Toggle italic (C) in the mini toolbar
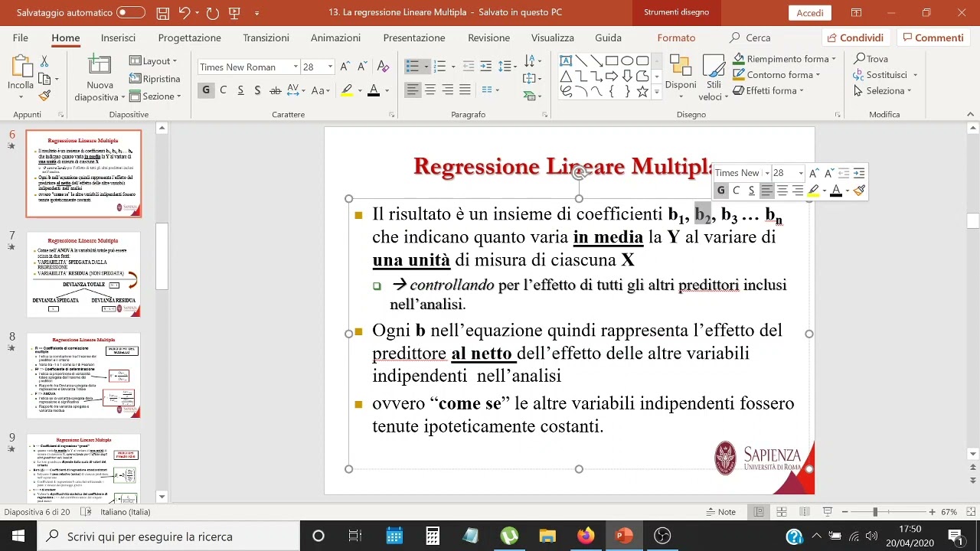This screenshot has width=980, height=551. pyautogui.click(x=736, y=191)
